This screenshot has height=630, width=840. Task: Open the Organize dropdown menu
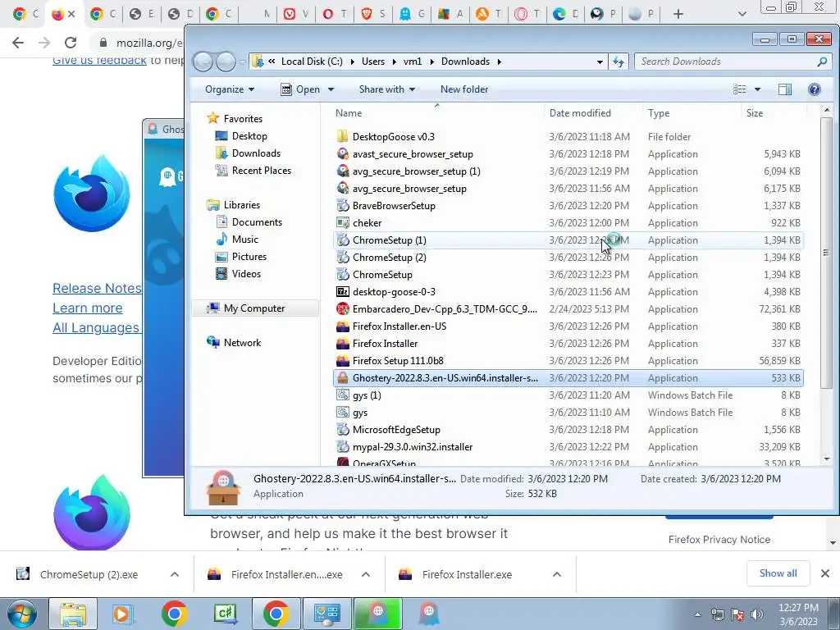(230, 89)
